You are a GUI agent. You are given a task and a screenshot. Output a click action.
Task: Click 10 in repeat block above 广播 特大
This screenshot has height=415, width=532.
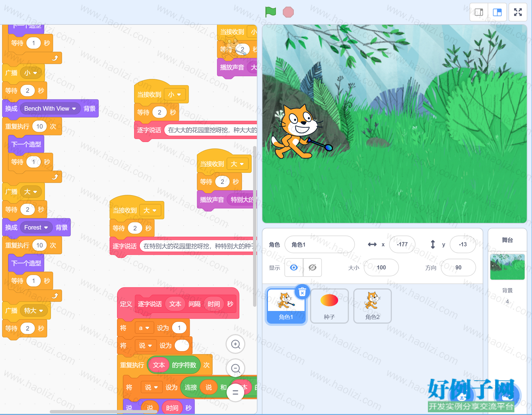pos(40,245)
